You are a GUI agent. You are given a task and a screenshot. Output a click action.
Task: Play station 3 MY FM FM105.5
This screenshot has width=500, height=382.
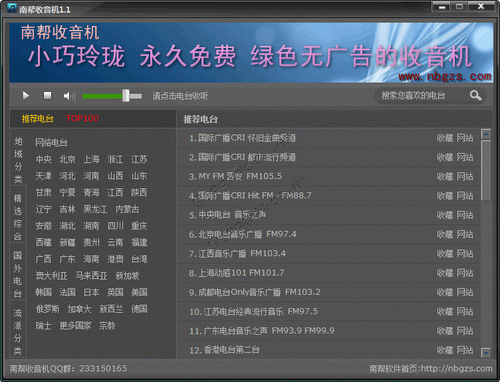(235, 176)
